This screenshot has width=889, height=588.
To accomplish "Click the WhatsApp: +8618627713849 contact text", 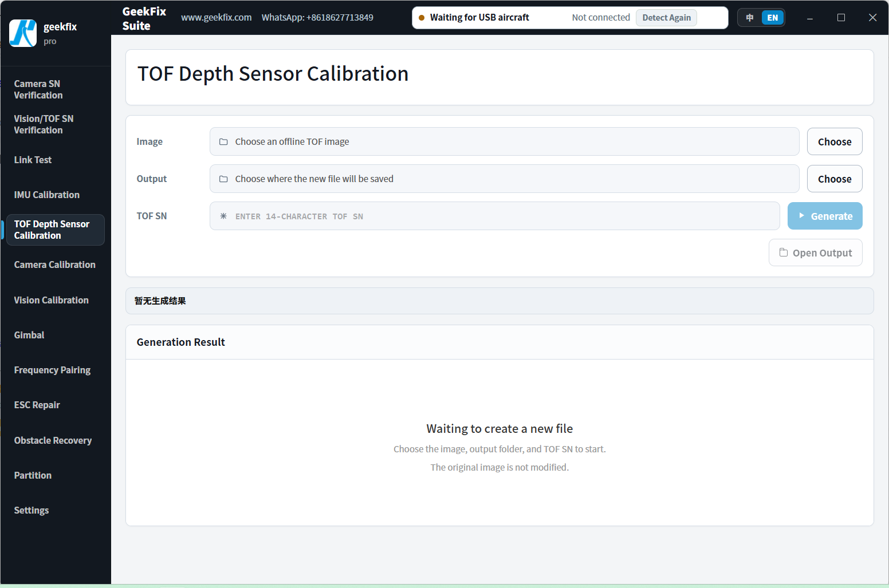I will [x=317, y=18].
